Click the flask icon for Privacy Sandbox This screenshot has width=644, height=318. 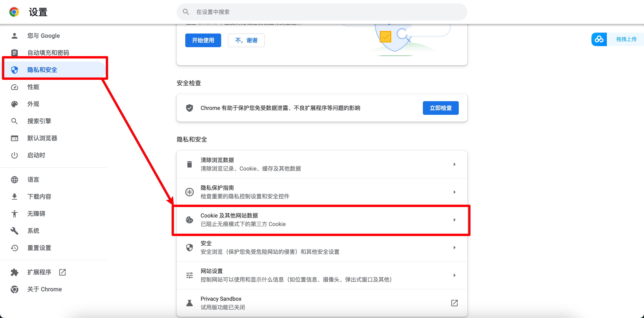pyautogui.click(x=190, y=303)
